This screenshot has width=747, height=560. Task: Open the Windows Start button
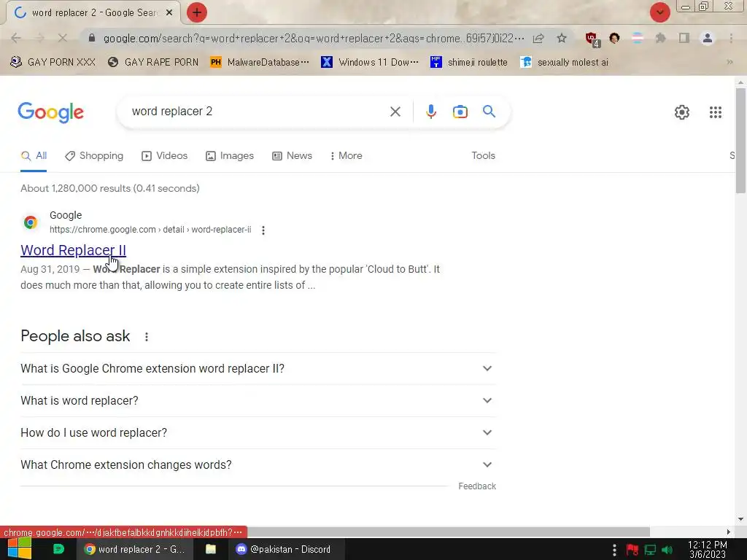(x=20, y=549)
